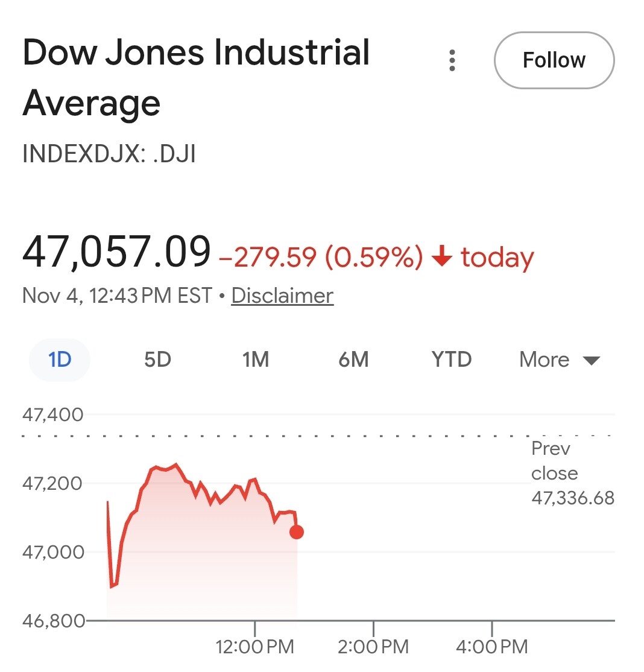Switch to the 5D chart range
The width and height of the screenshot is (644, 672).
click(157, 360)
